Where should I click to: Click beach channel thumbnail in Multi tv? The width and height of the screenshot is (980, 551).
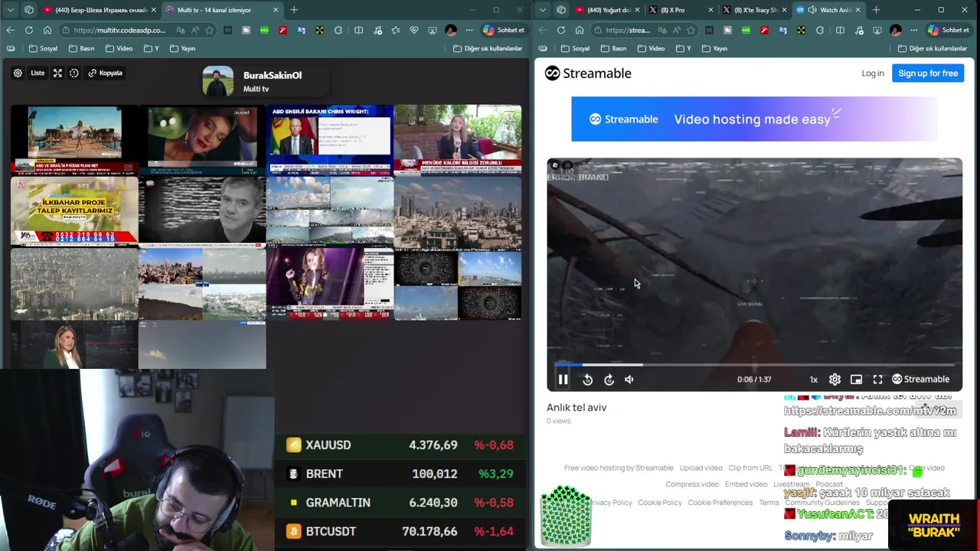coord(74,140)
